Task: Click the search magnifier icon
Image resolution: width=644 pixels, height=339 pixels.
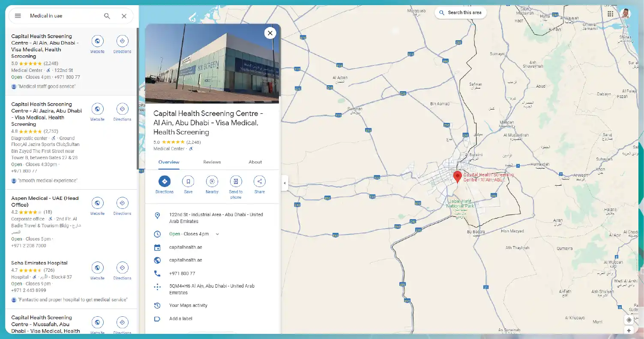Action: (107, 16)
